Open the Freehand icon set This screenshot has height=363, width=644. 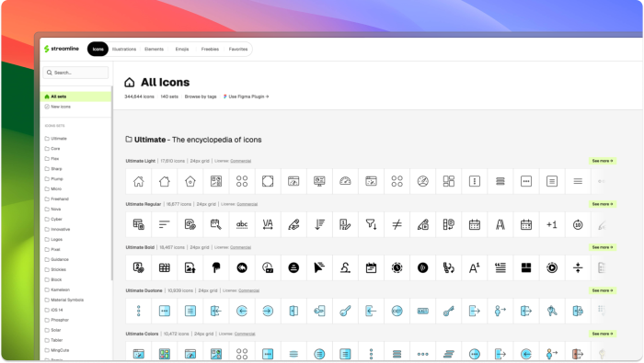coord(57,199)
